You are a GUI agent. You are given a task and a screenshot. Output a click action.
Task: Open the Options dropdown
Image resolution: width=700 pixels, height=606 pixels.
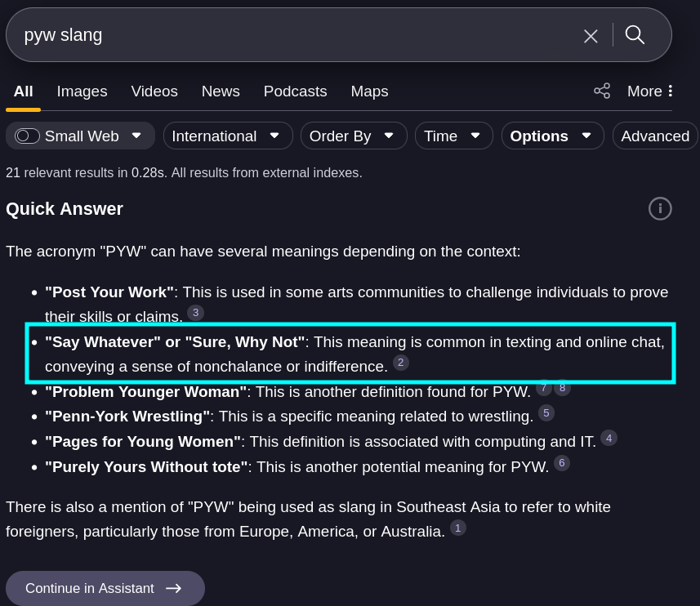[551, 136]
